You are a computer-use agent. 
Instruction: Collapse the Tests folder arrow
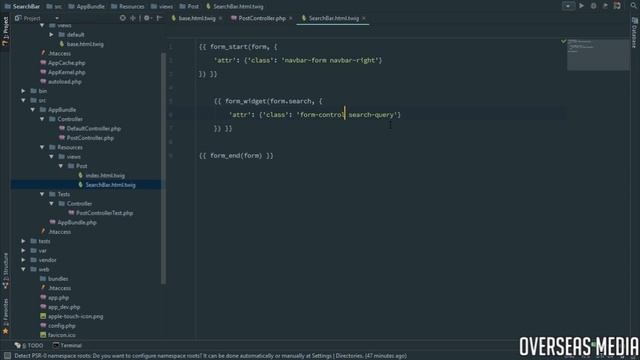pos(42,194)
